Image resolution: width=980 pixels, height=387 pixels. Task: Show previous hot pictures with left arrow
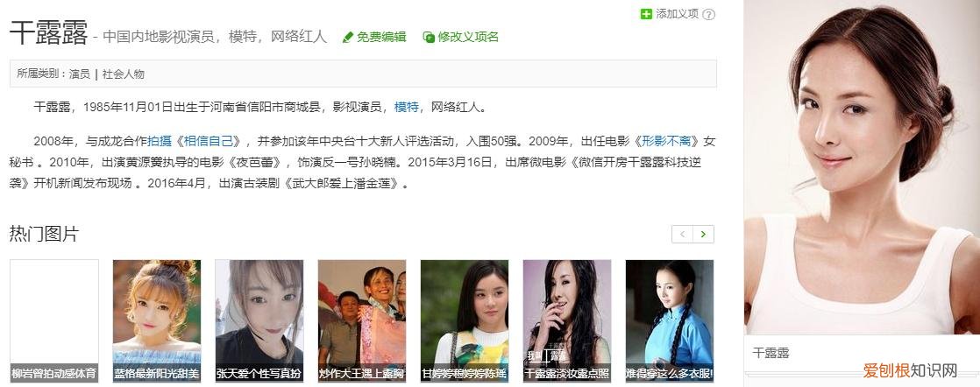click(x=683, y=234)
